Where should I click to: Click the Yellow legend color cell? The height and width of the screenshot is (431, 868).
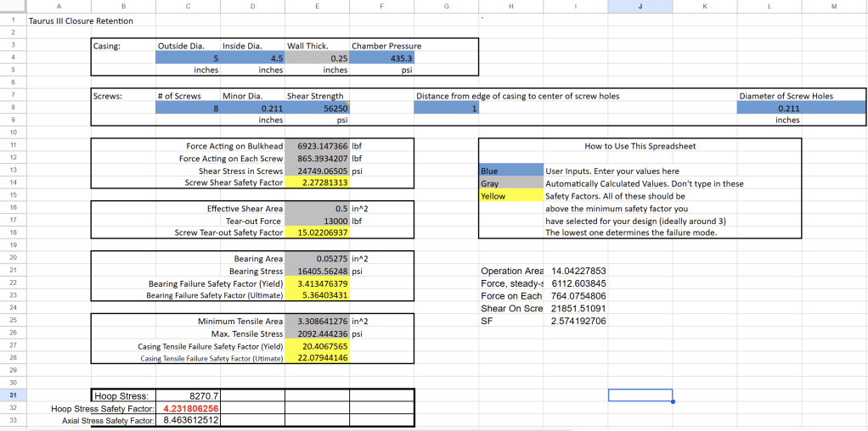click(x=510, y=196)
